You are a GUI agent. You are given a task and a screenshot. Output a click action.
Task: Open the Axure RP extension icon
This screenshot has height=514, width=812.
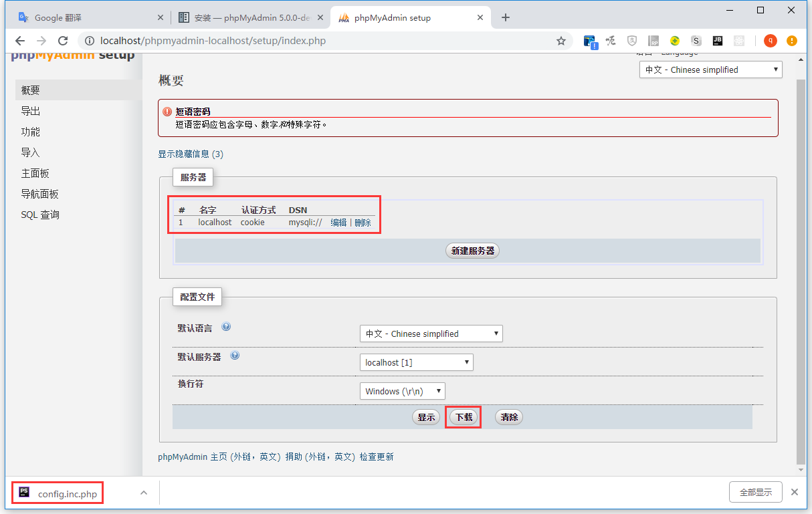653,41
